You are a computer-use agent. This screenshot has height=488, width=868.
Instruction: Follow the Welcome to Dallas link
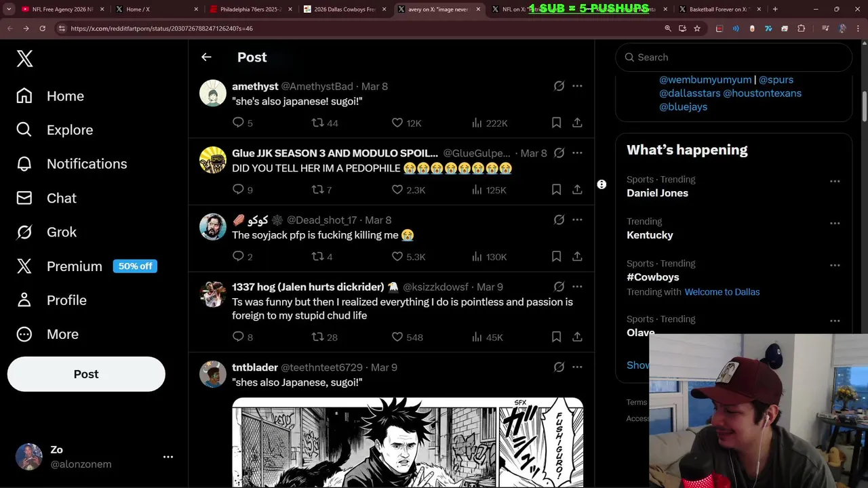click(x=722, y=292)
